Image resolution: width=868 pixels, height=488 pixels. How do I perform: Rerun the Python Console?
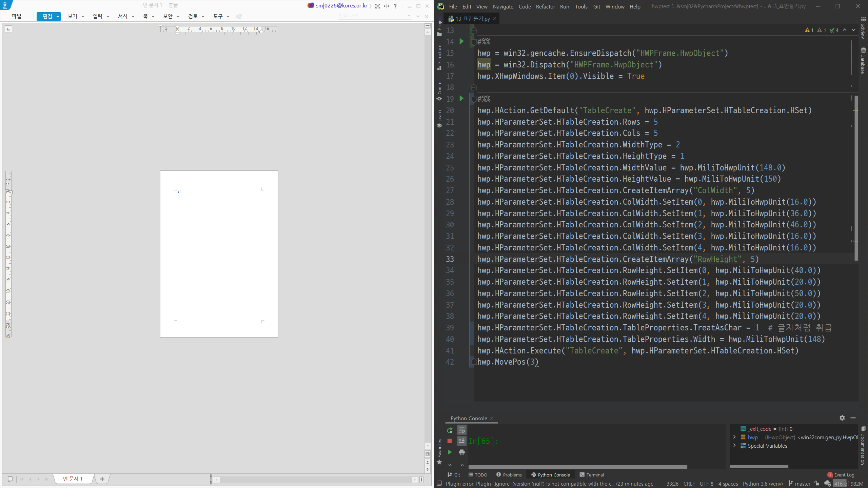450,430
